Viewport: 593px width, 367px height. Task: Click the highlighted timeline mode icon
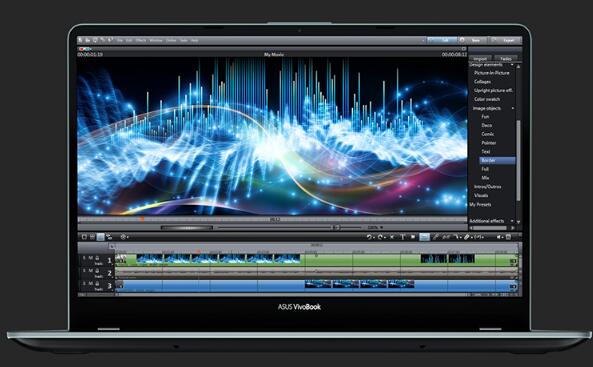pyautogui.click(x=100, y=237)
